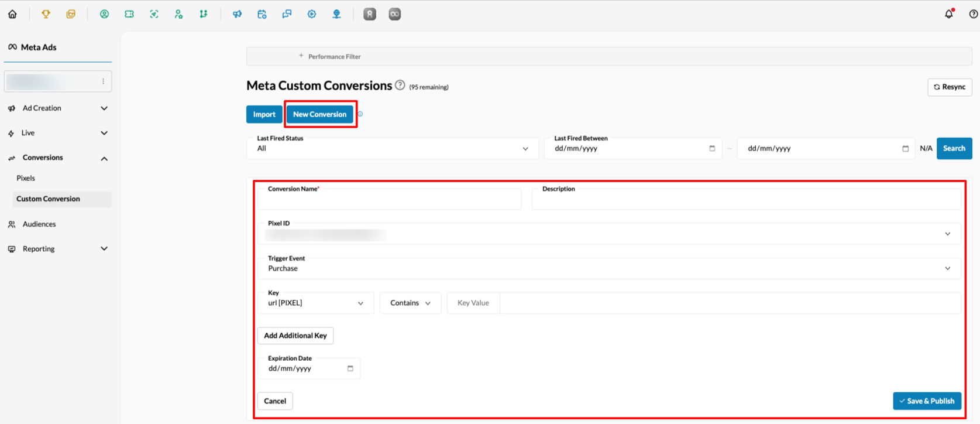Viewport: 980px width, 424px height.
Task: Click the blue globe network icon
Action: click(x=336, y=14)
